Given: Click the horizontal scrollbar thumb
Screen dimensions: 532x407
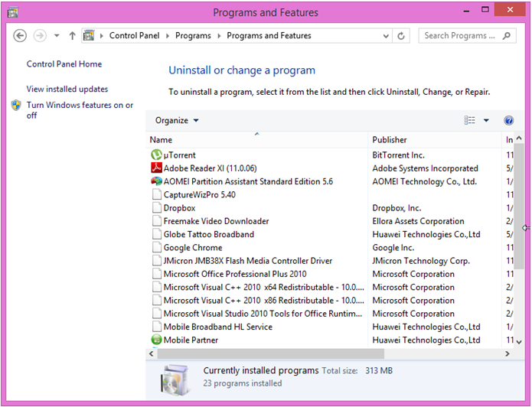Looking at the screenshot, I should point(271,353).
